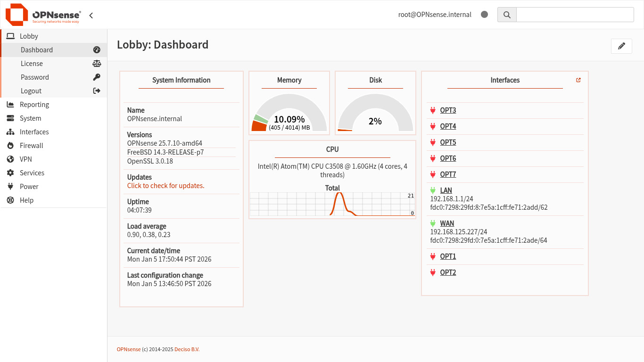Click the red plug icon beside OPT5
The image size is (644, 362).
[433, 142]
